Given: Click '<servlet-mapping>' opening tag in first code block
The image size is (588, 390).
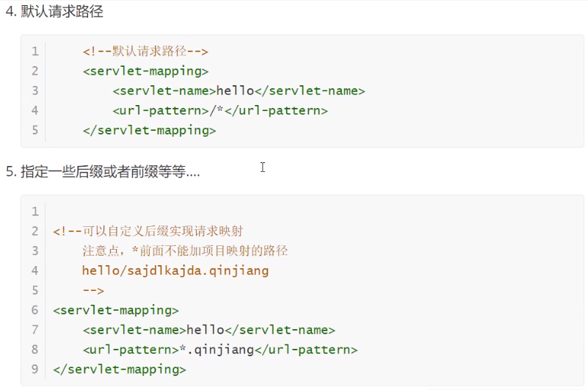Looking at the screenshot, I should point(145,71).
